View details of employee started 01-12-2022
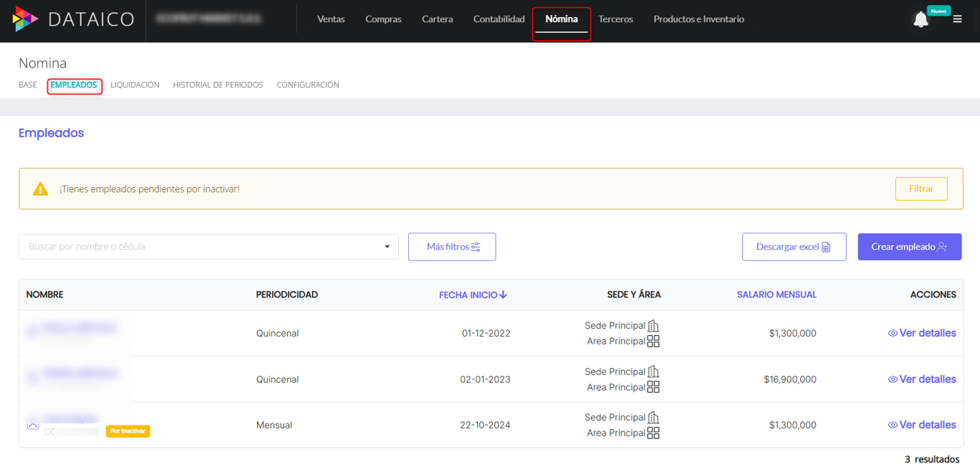This screenshot has width=980, height=464. point(922,333)
